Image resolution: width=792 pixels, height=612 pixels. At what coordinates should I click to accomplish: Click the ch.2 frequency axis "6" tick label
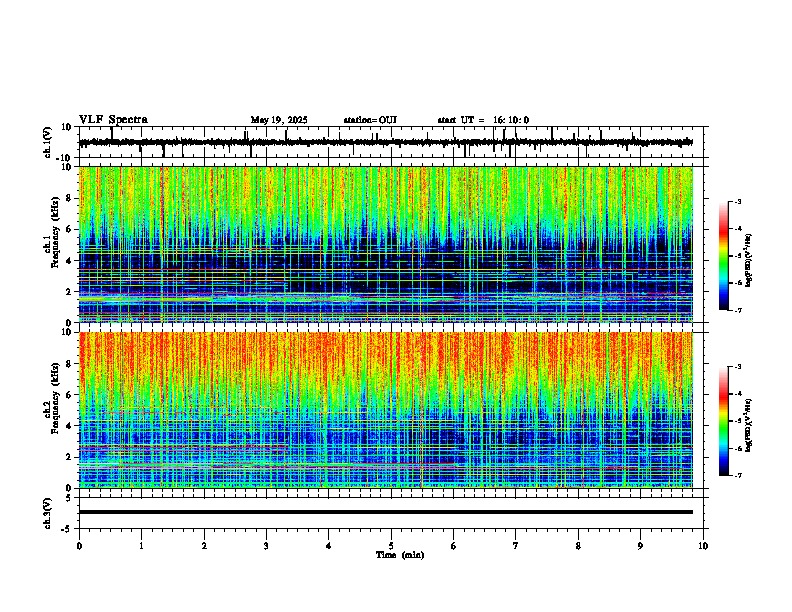coord(70,395)
